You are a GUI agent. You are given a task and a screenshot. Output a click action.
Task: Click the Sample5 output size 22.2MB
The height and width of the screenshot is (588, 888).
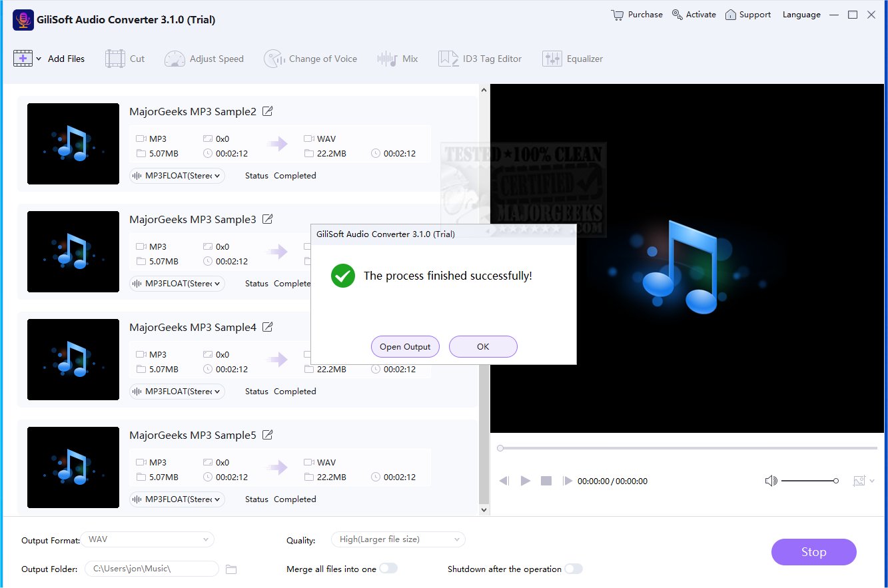332,477
